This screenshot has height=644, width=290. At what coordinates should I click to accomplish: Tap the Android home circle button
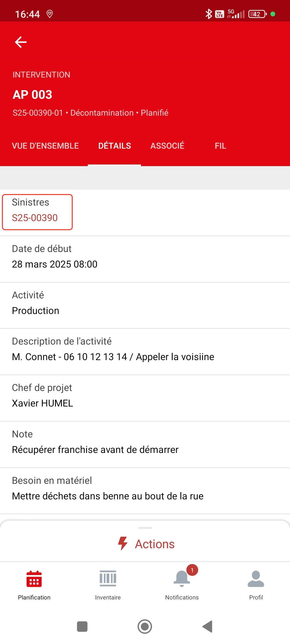tap(145, 627)
